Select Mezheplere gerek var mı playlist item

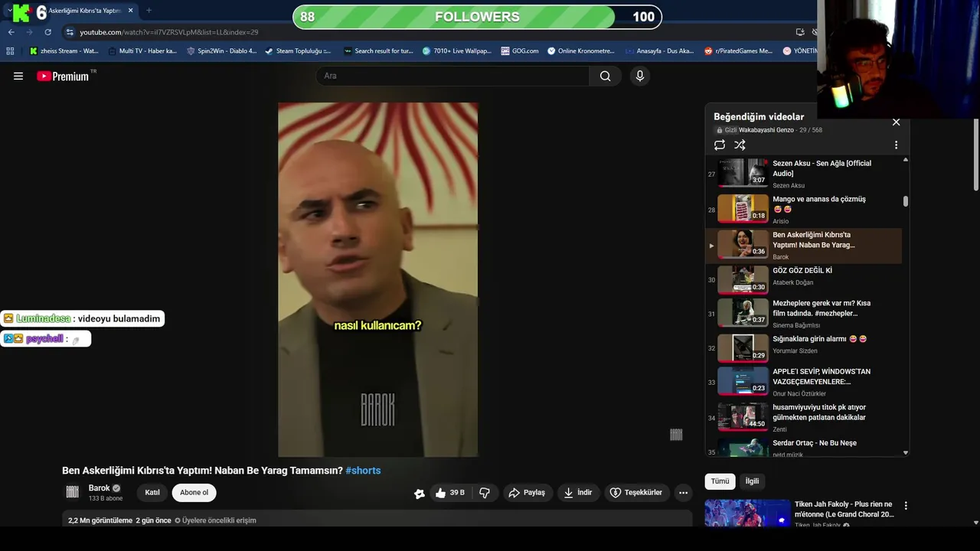804,314
